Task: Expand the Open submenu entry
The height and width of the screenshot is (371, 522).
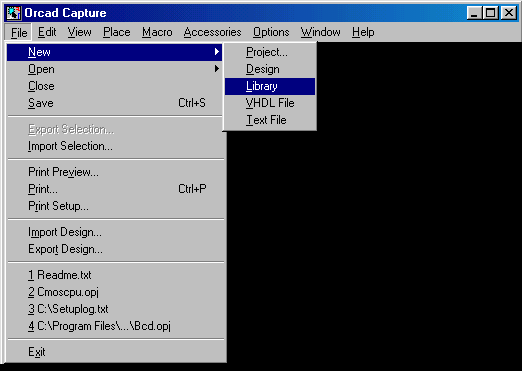Action: pos(114,69)
